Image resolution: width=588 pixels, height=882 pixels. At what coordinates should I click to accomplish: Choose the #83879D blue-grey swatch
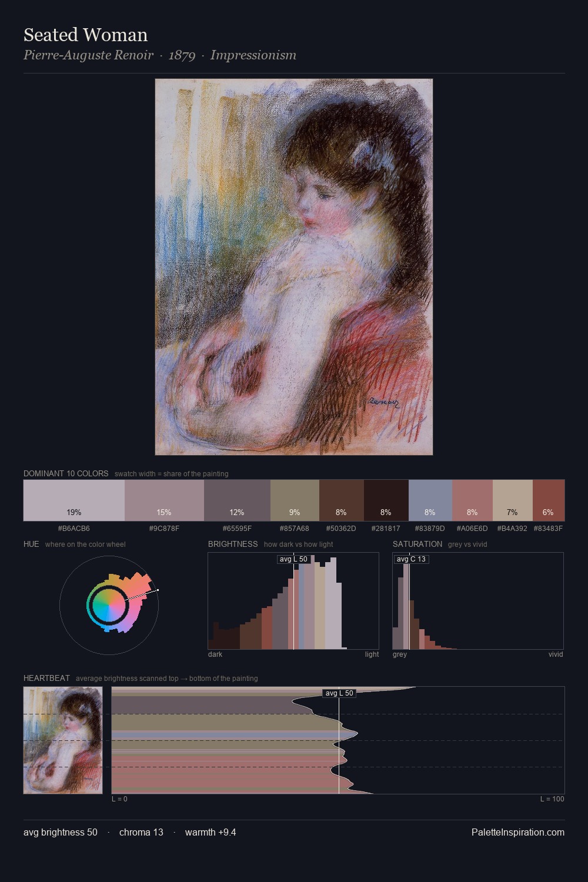click(x=430, y=500)
